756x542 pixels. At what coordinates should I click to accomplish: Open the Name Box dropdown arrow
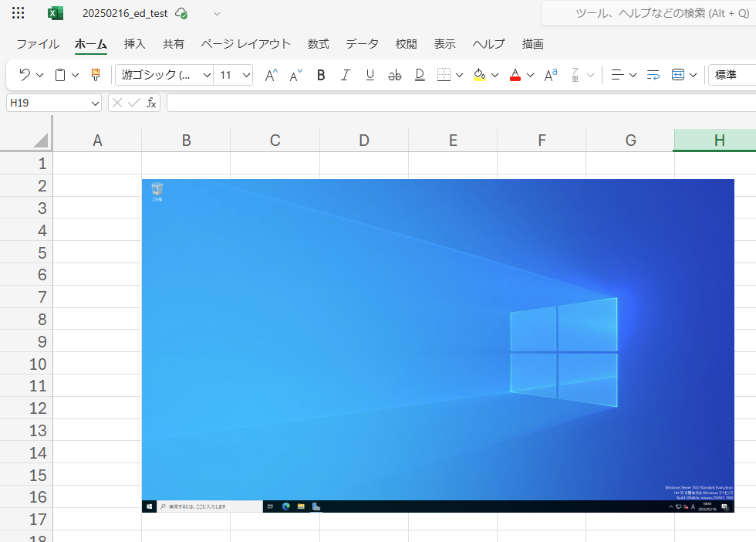(96, 103)
